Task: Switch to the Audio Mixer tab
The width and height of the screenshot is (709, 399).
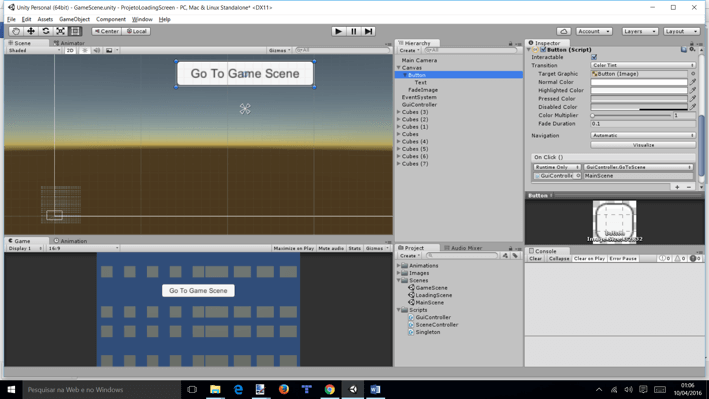Action: coord(463,248)
